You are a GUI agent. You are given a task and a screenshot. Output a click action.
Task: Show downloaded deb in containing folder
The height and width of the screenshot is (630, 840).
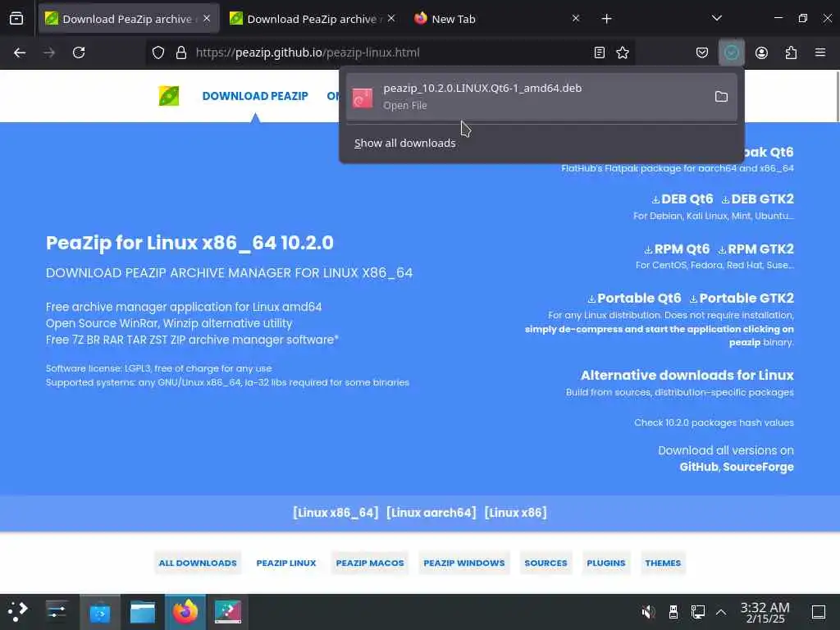click(x=721, y=97)
